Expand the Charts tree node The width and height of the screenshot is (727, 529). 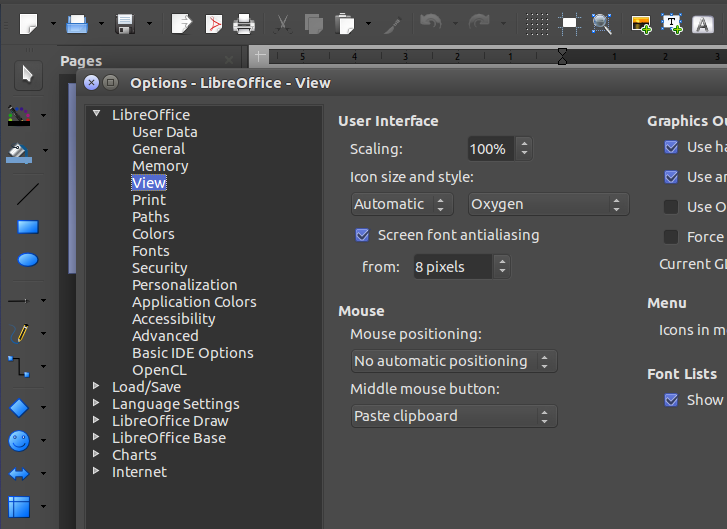96,453
